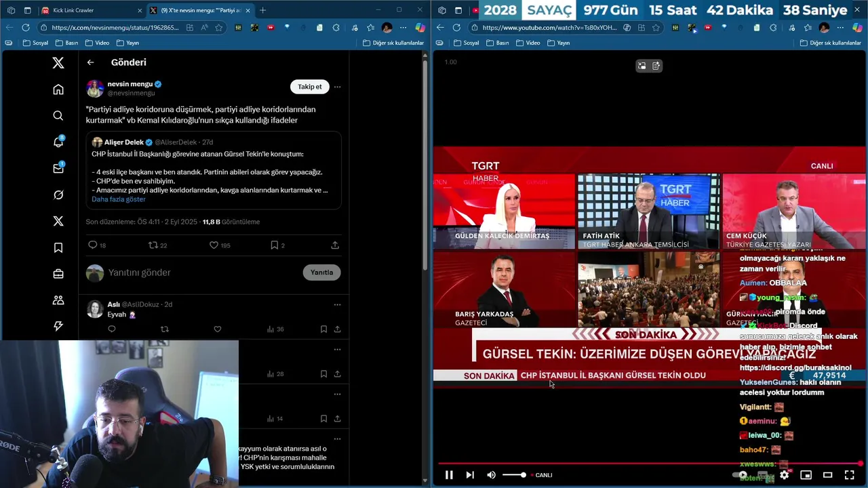Screen dimensions: 868x488
Task: Open communities people icon in X sidebar
Action: coord(58,300)
